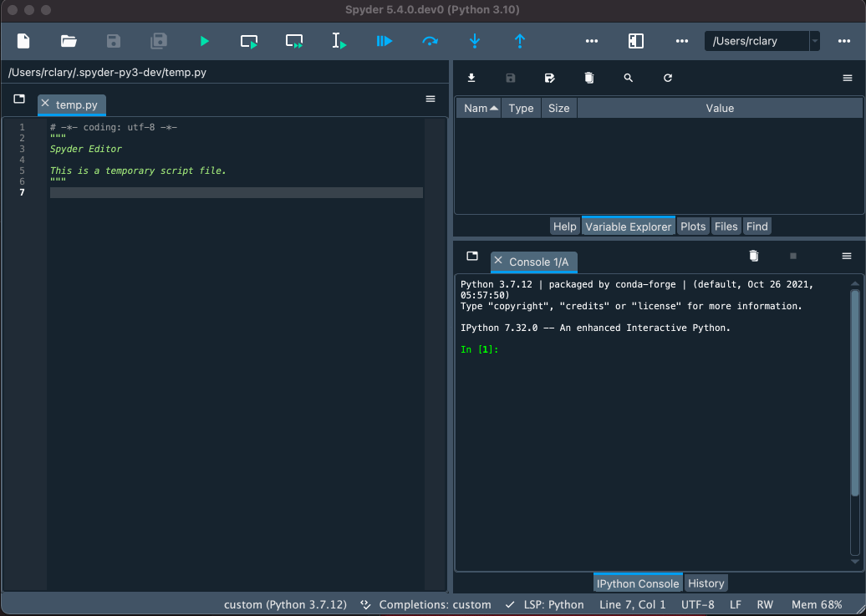Viewport: 866px width, 616px height.
Task: Run current cell
Action: pos(249,42)
